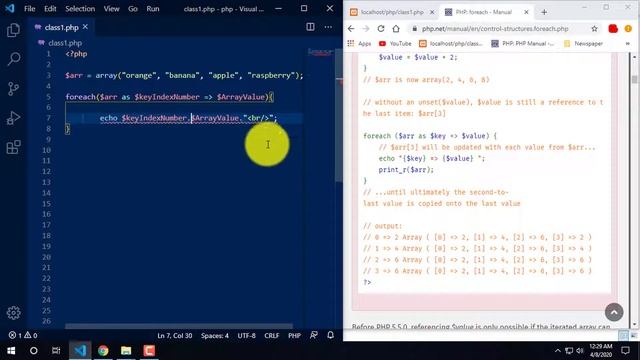The height and width of the screenshot is (360, 640).
Task: Switch to Chrome from the taskbar
Action: [103, 351]
